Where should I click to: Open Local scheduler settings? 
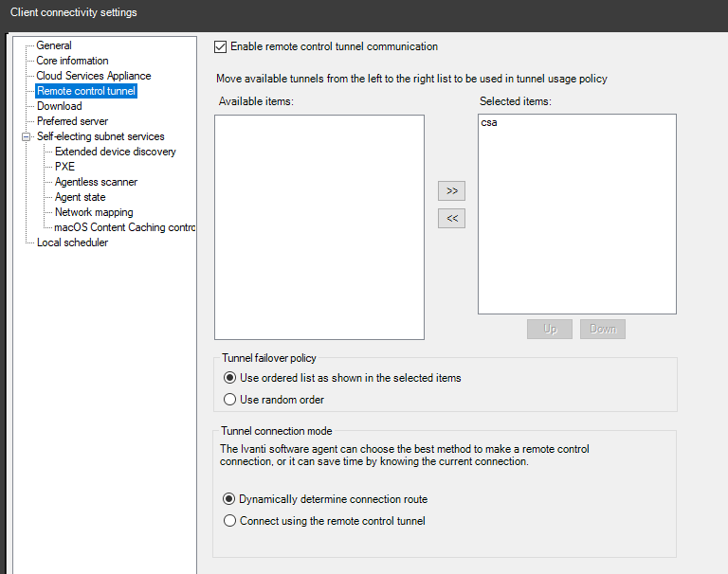point(72,242)
